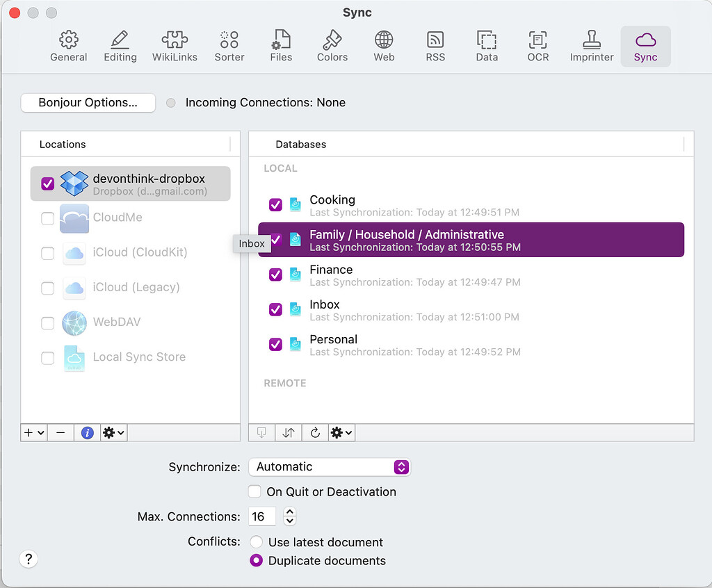
Task: Enable the On Quit or Deactivation checkbox
Action: pyautogui.click(x=255, y=491)
